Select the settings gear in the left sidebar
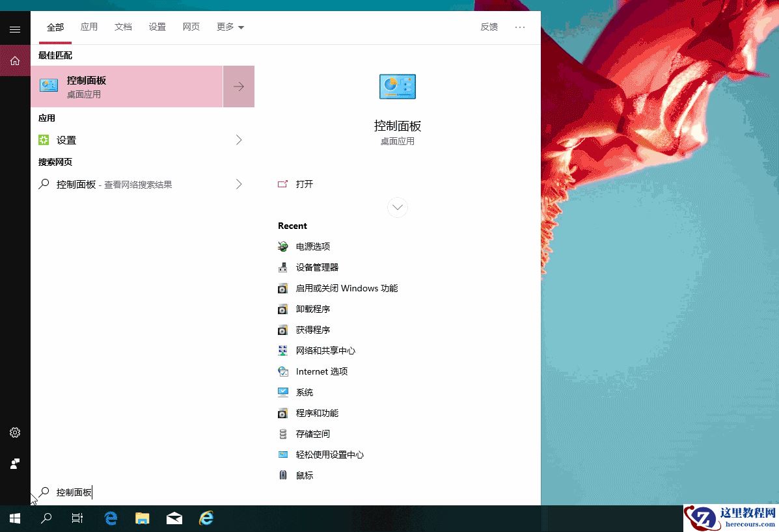 pos(14,432)
